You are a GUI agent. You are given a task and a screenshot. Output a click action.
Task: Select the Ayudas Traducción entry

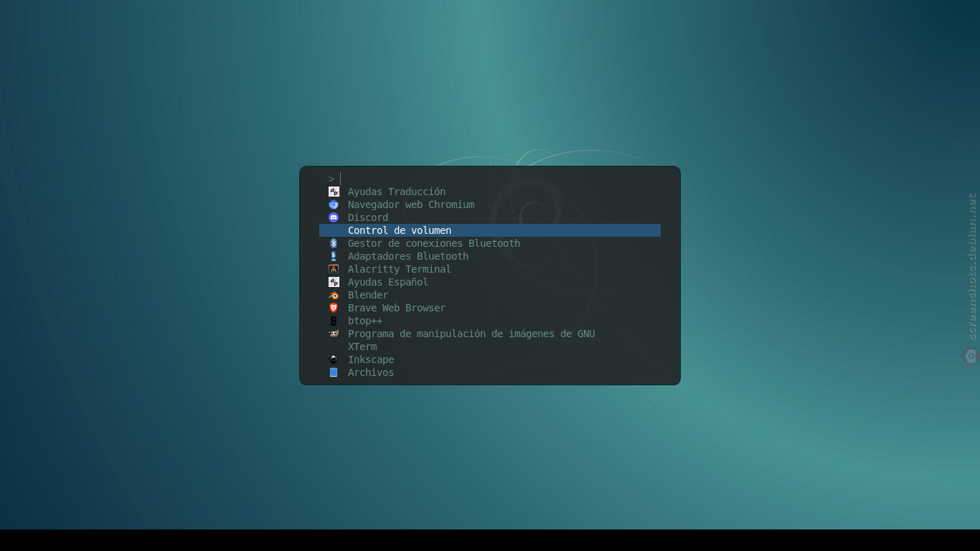[490, 192]
